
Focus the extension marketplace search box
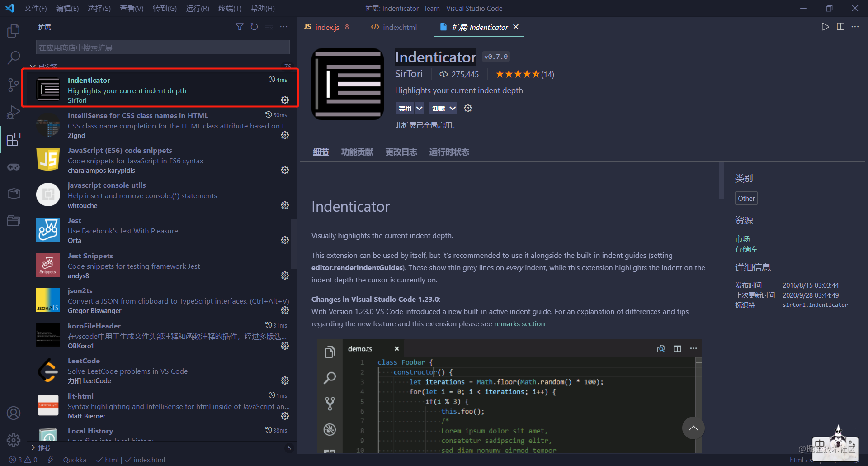tap(163, 48)
